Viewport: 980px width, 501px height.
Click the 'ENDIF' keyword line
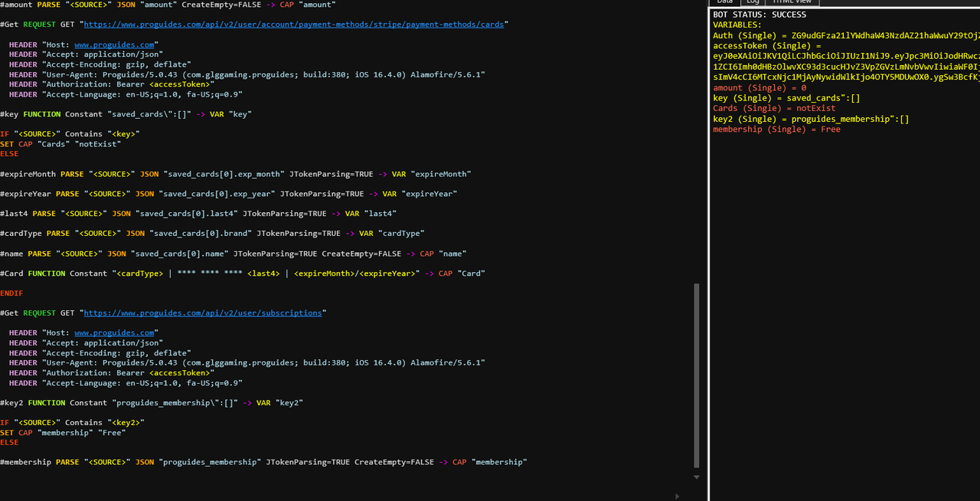11,293
